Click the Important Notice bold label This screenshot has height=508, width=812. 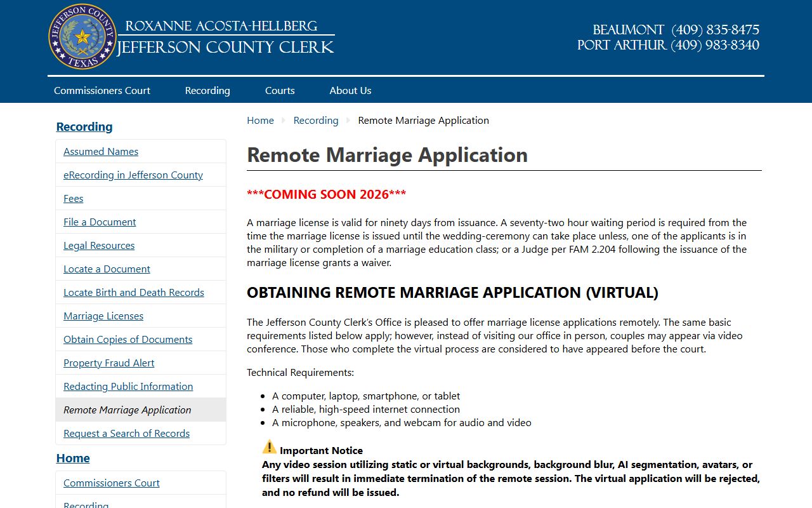click(322, 450)
